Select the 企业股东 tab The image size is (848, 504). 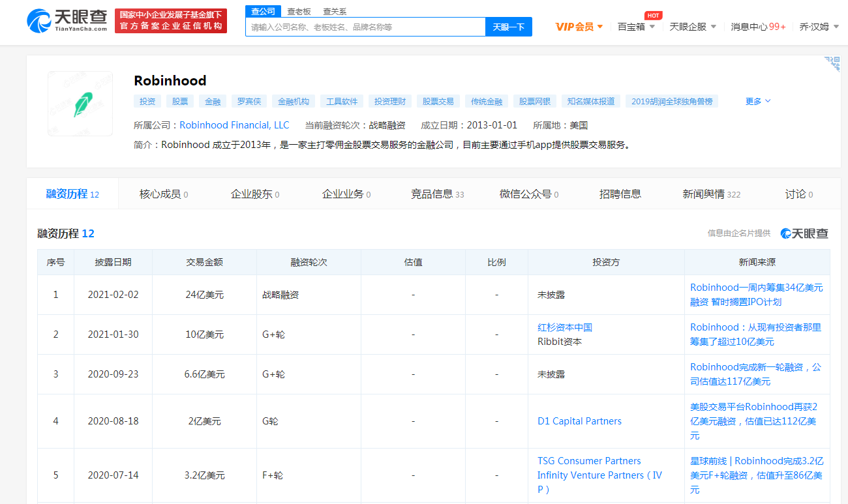pos(255,194)
